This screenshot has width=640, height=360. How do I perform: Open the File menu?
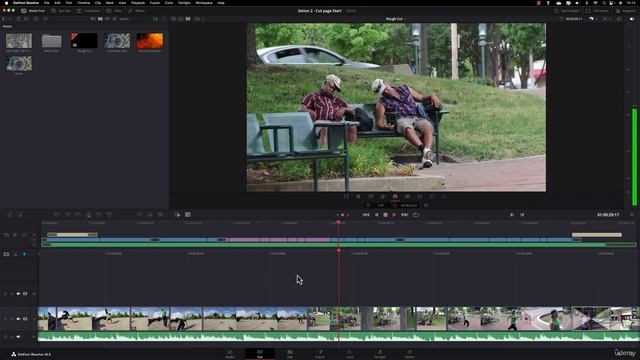point(47,3)
